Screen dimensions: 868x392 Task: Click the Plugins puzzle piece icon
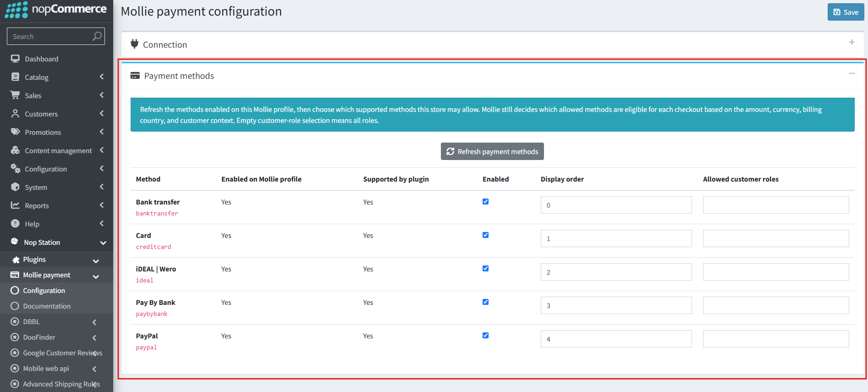[16, 259]
